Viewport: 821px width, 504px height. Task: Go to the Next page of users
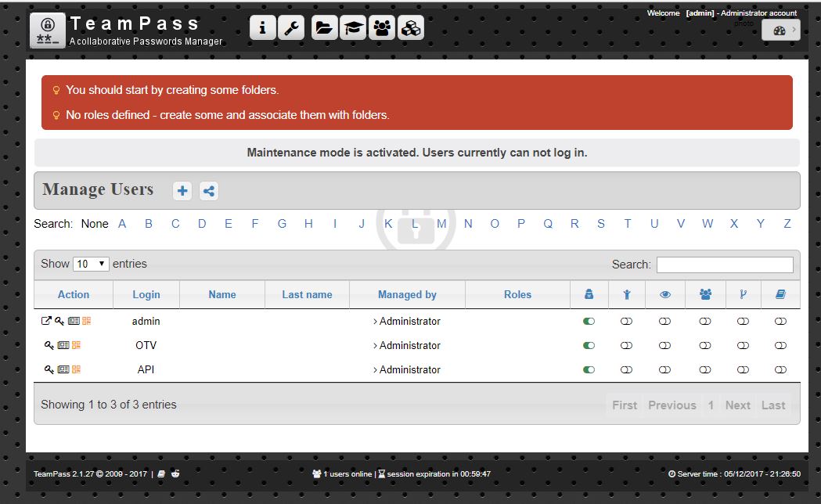[737, 405]
